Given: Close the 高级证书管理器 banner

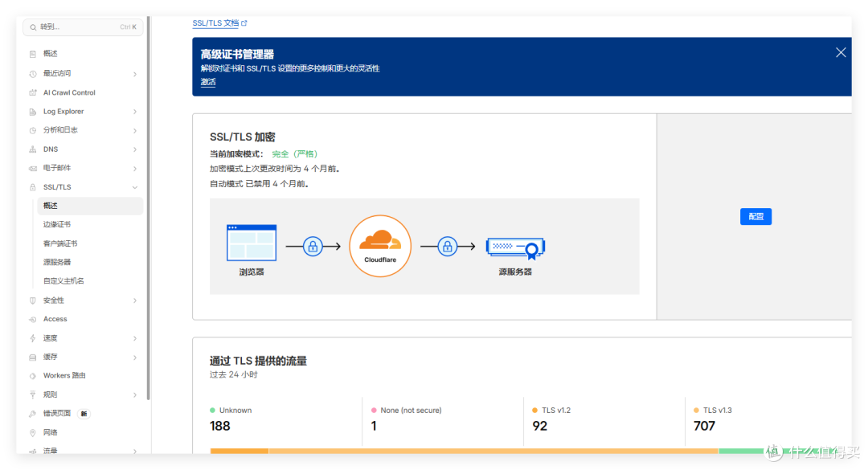Looking at the screenshot, I should coord(841,52).
